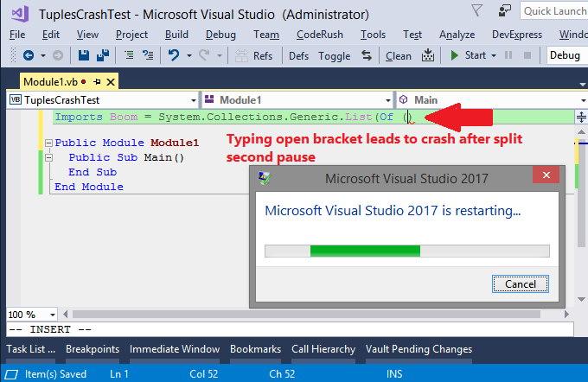Open the tab list overflow arrow

coord(582,85)
